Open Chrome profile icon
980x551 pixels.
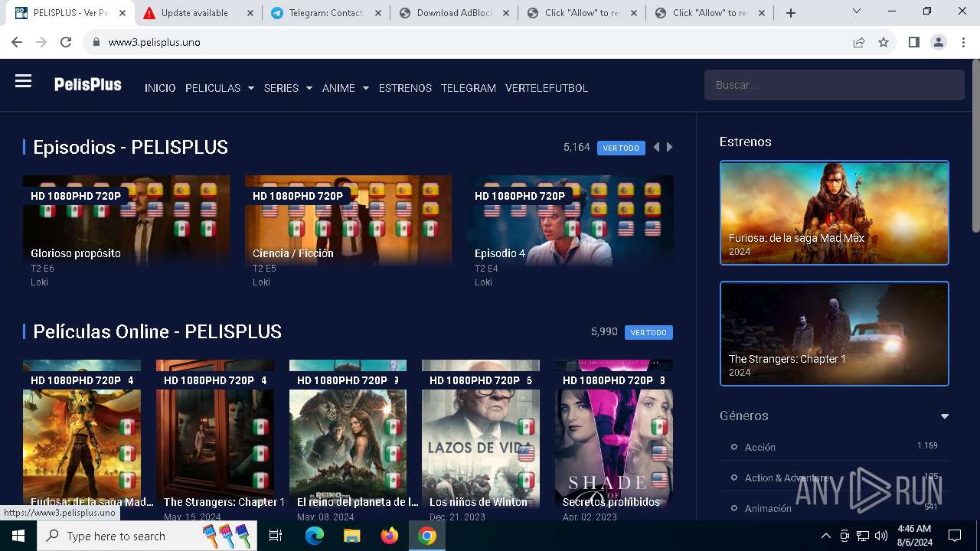[939, 42]
